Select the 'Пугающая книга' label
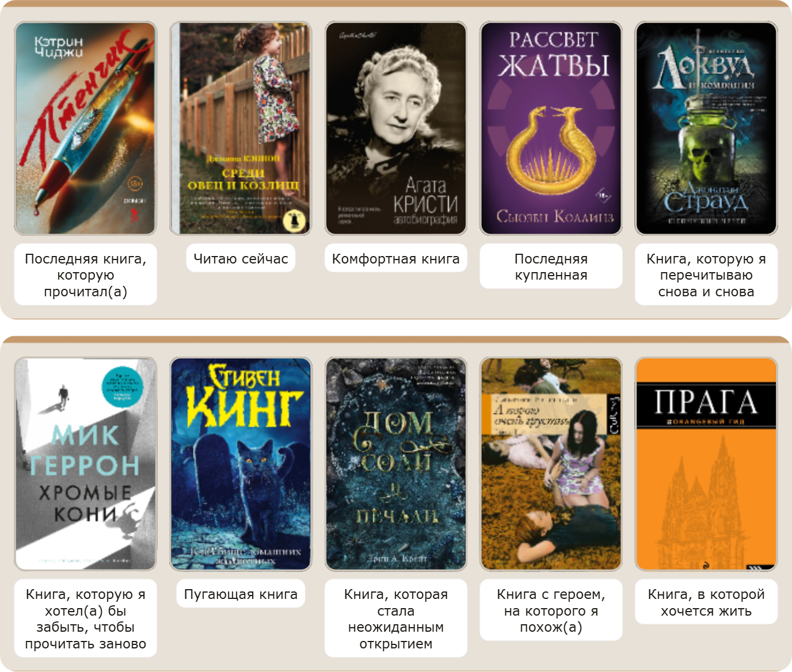The image size is (792, 672). 241,594
